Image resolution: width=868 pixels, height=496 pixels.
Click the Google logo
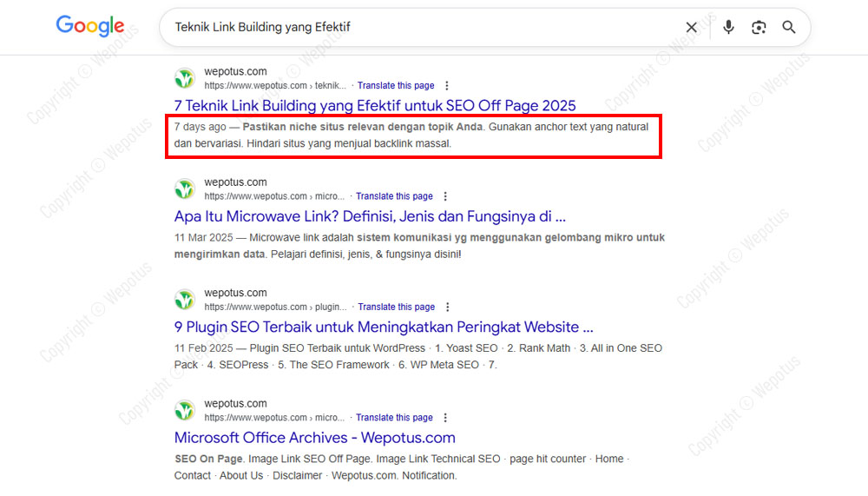pyautogui.click(x=90, y=27)
